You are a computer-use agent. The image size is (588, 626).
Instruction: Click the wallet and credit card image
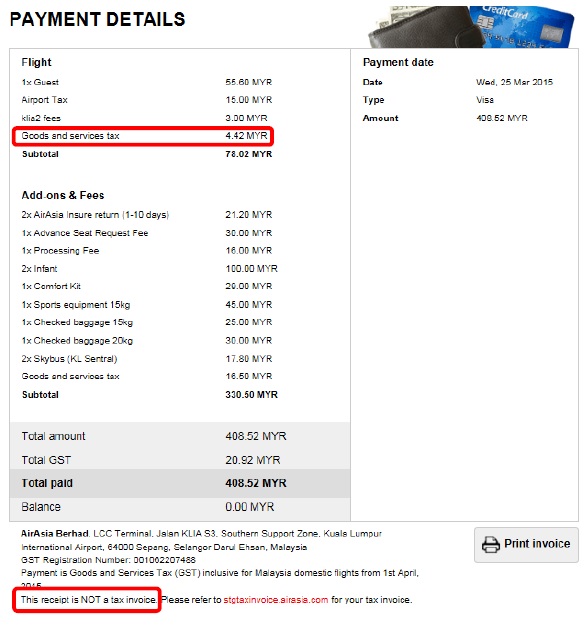click(x=471, y=26)
